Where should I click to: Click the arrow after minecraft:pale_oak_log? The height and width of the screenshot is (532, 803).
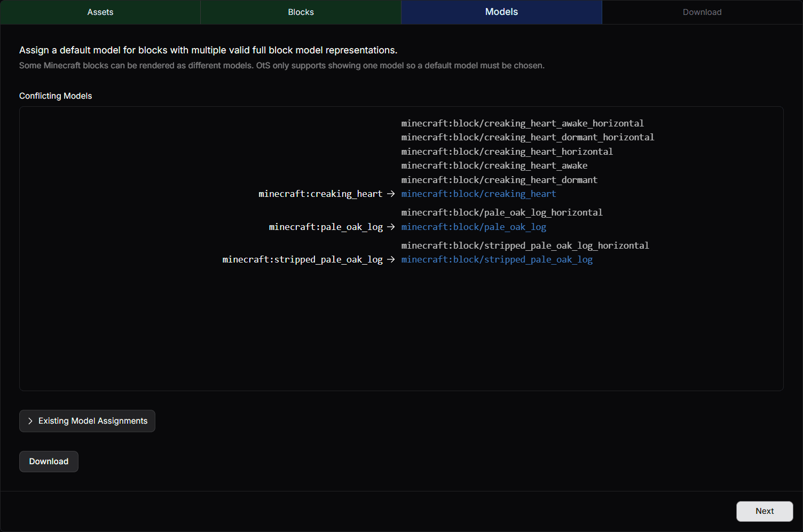click(391, 227)
